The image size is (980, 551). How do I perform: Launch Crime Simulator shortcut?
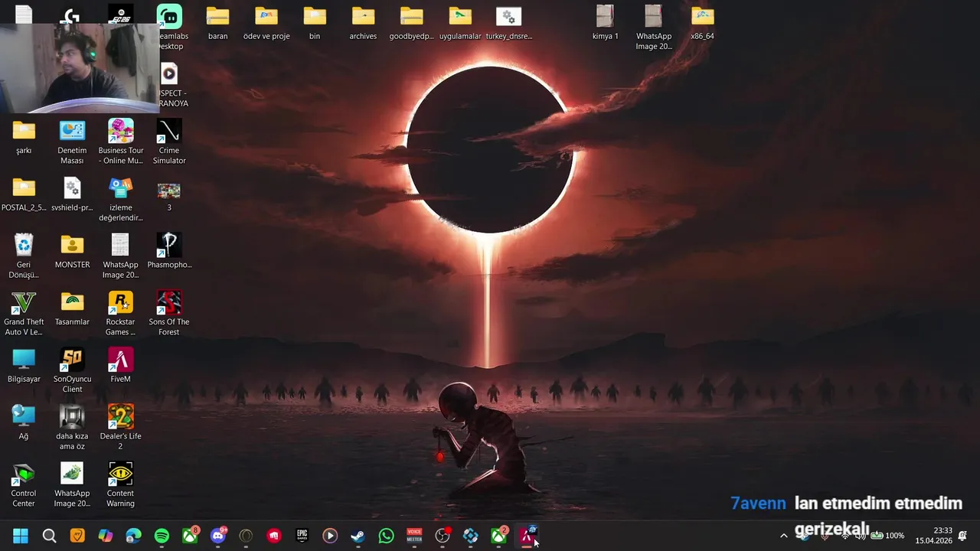(x=169, y=142)
